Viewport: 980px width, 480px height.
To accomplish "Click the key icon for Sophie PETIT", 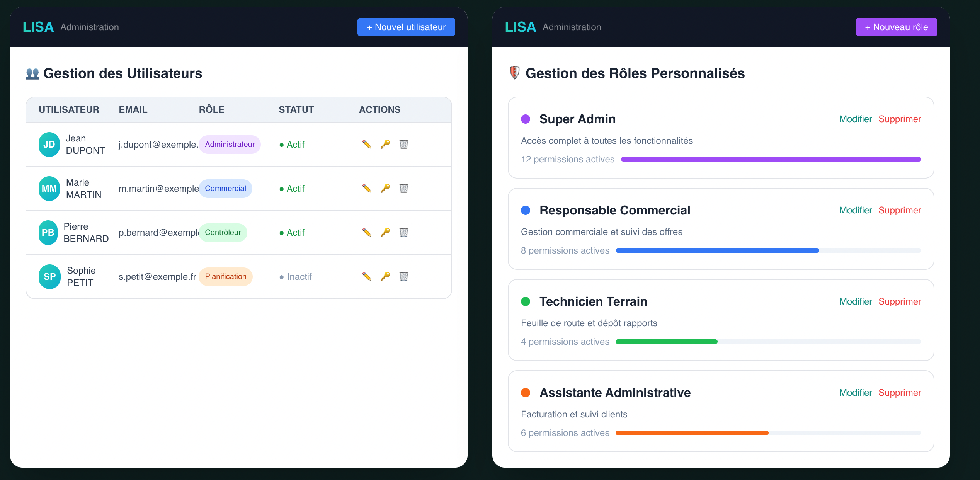I will tap(385, 276).
